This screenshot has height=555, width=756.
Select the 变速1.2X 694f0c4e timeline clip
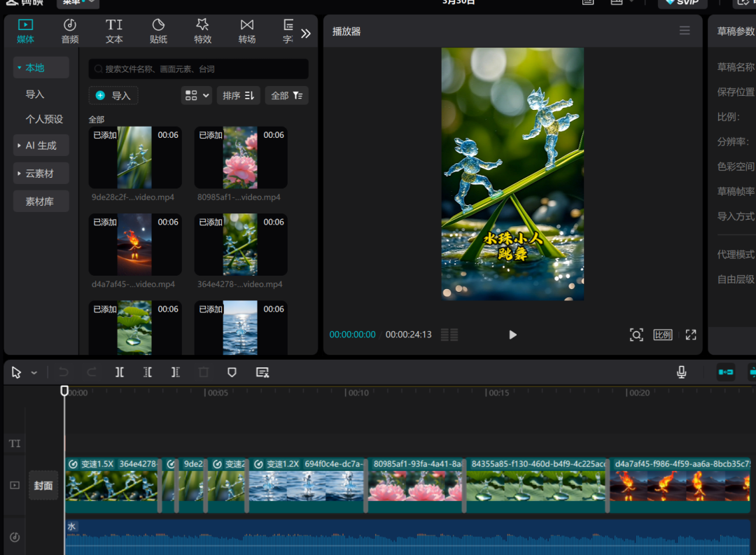(x=307, y=485)
